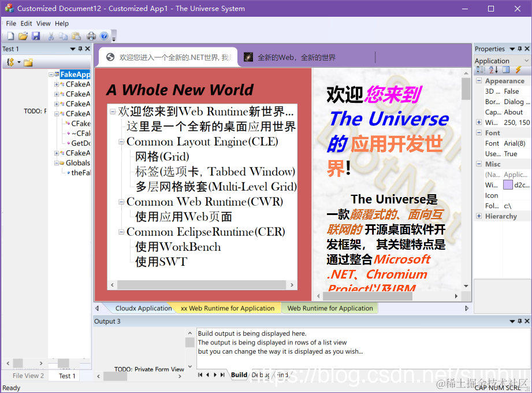Screen dimensions: 532x393
Task: Go to first output tab arrow
Action: pos(200,375)
